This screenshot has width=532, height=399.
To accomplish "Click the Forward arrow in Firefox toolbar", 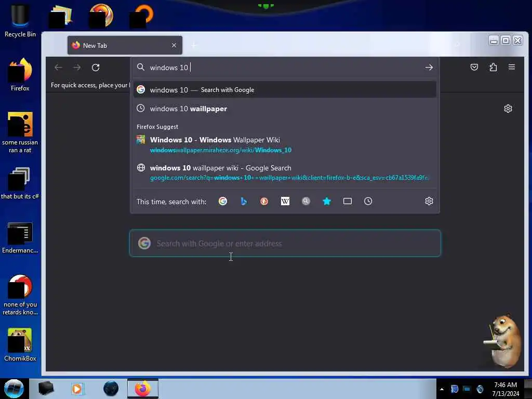I will pos(77,68).
